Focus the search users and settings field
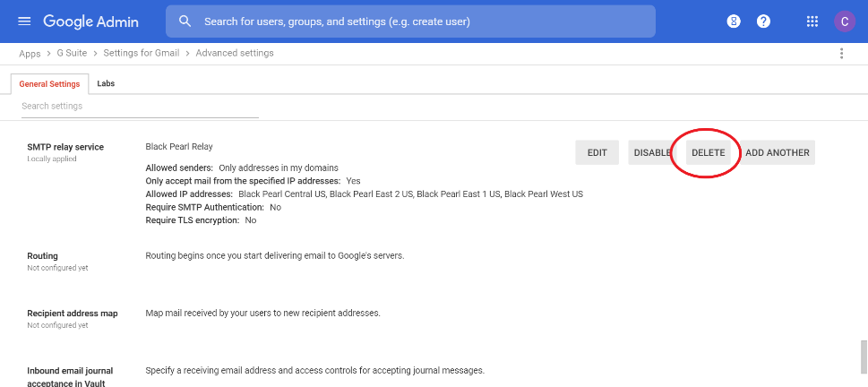The height and width of the screenshot is (387, 868). tap(411, 21)
